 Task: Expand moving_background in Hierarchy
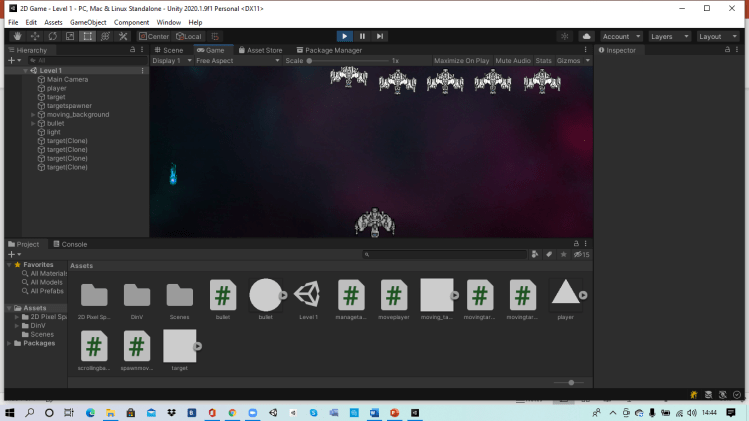tap(34, 115)
